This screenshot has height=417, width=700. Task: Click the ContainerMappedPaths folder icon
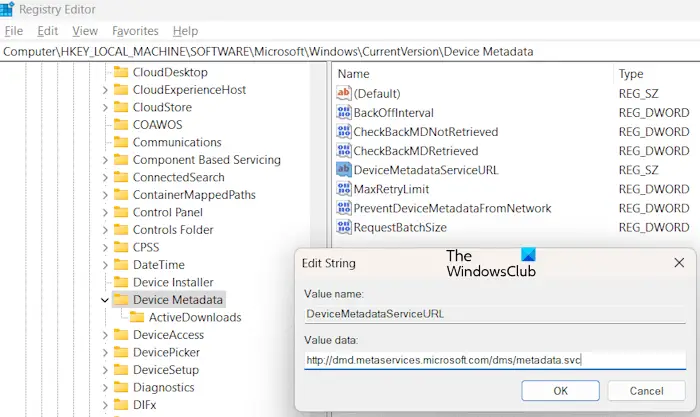121,195
